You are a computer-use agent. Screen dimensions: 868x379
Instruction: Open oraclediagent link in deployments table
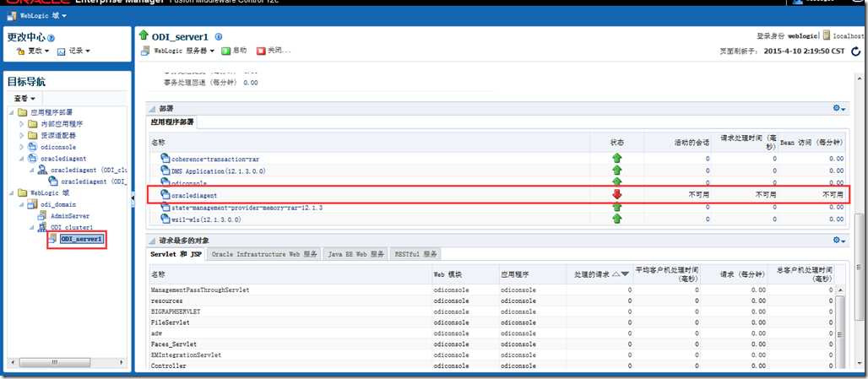coord(194,195)
